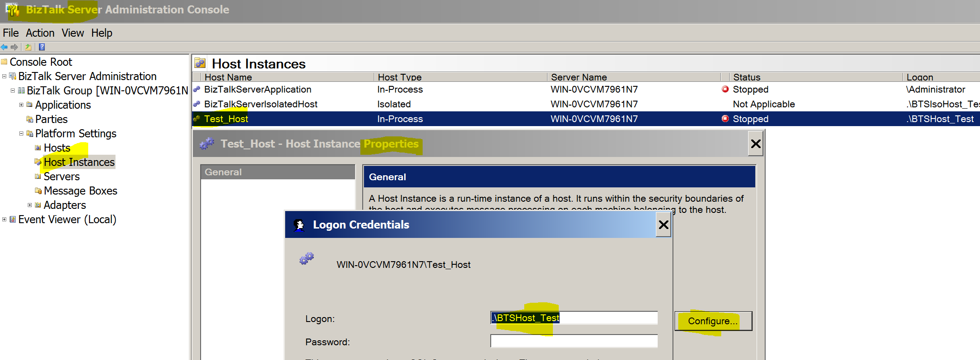Sort by the Server Name column header
Viewport: 980px width, 360px height.
(x=633, y=77)
